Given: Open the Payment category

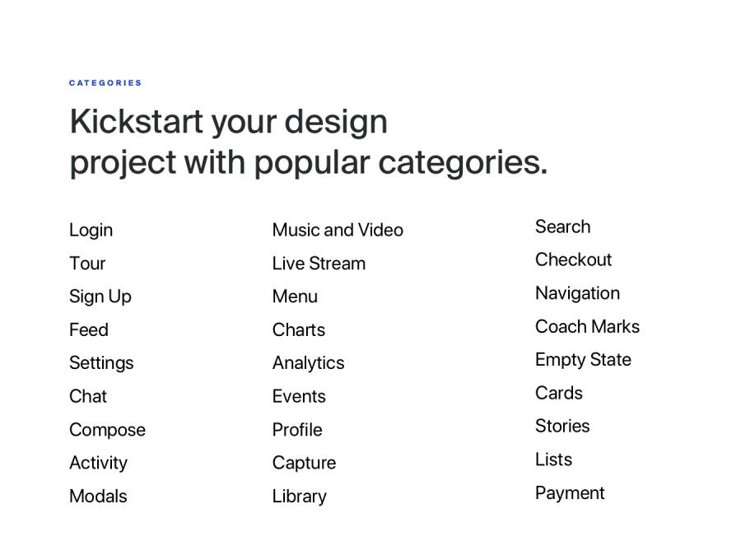Looking at the screenshot, I should [x=570, y=493].
